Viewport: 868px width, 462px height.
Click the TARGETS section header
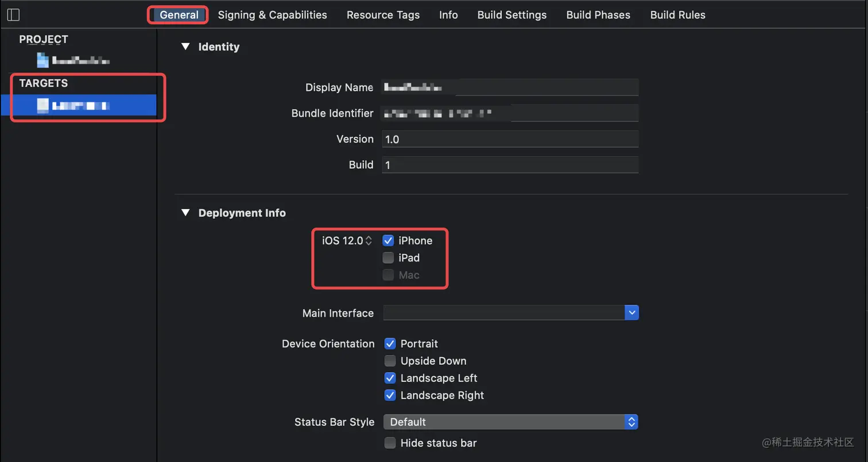44,83
